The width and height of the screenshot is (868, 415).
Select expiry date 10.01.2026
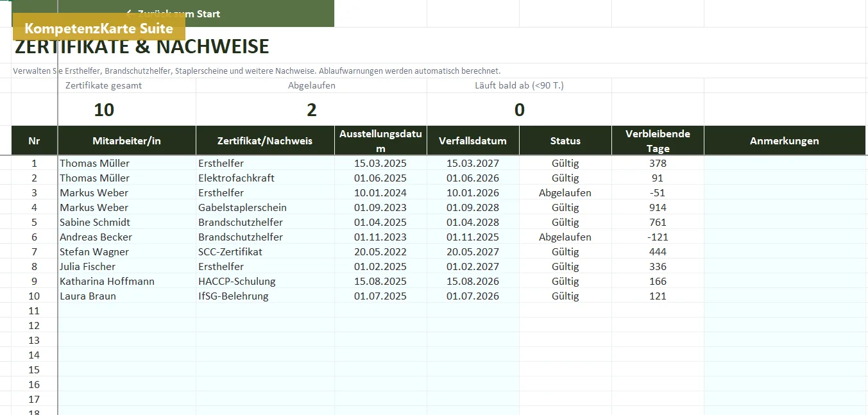(473, 192)
